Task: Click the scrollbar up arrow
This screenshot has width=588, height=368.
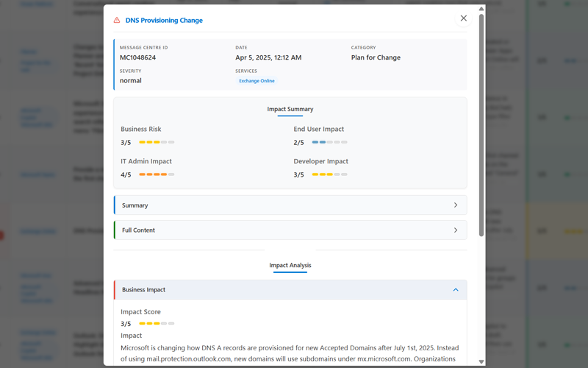Action: click(481, 10)
